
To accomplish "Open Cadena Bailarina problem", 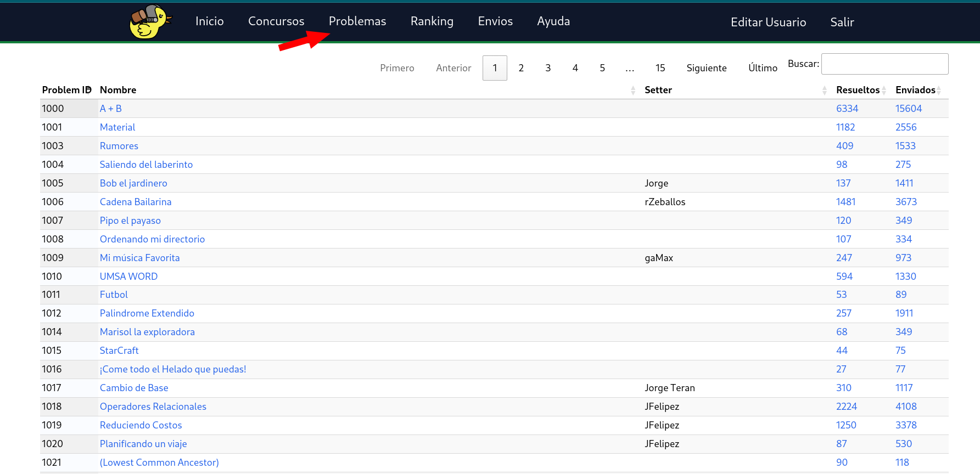I will coord(136,202).
